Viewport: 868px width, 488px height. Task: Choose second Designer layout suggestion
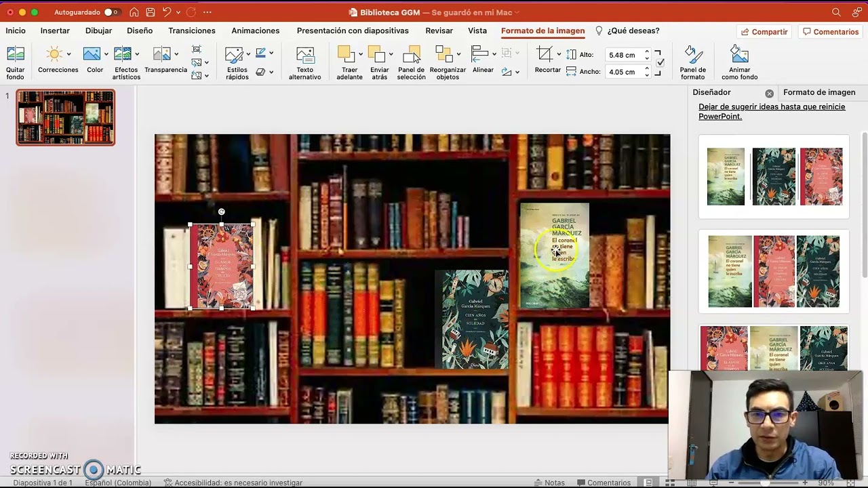(x=774, y=271)
